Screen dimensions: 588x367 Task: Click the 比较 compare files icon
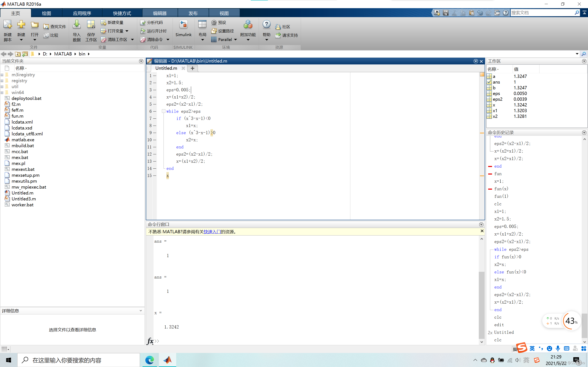tap(46, 35)
